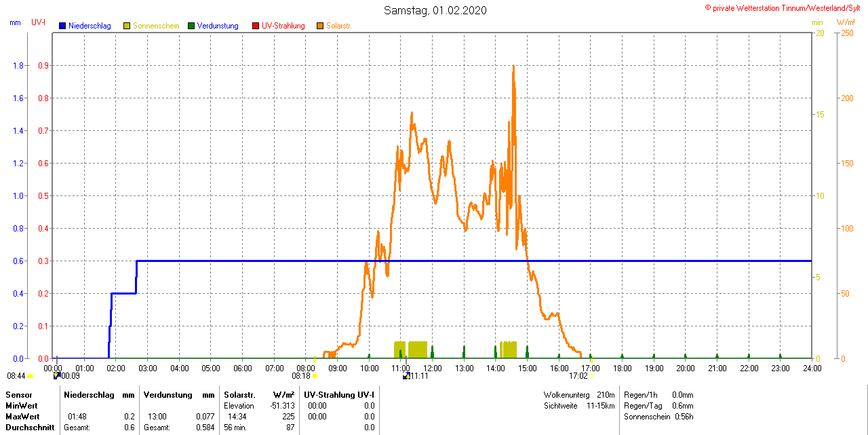Screen dimensions: 868x435
Task: Click the 1.8 value on mm axis
Action: pyautogui.click(x=18, y=66)
